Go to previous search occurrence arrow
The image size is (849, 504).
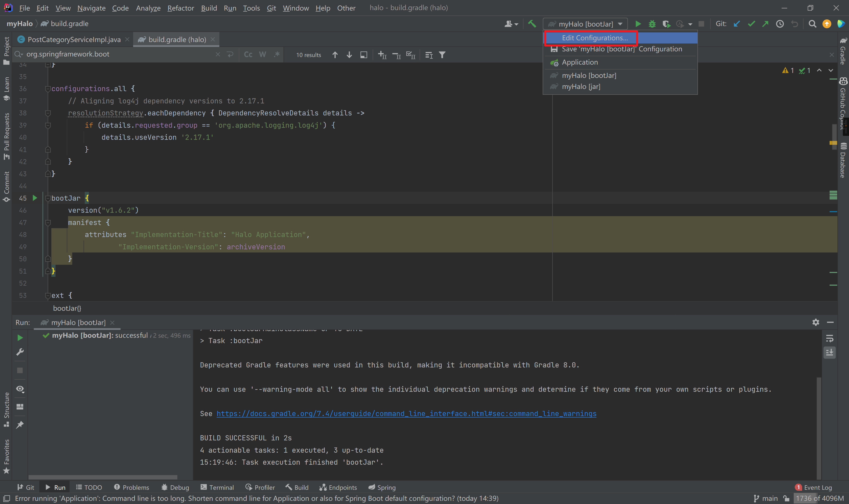tap(335, 55)
